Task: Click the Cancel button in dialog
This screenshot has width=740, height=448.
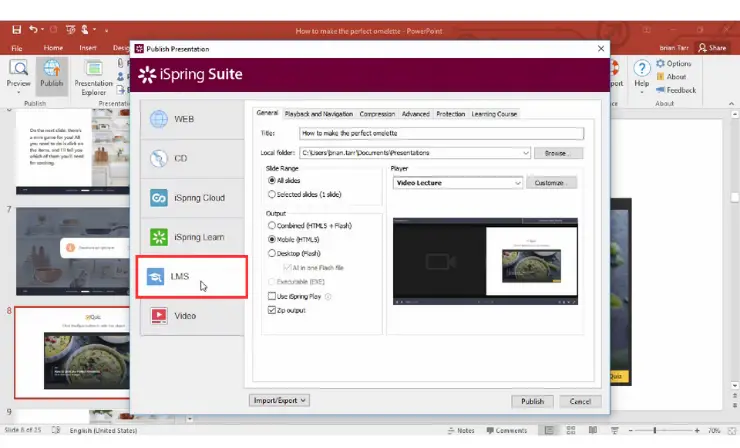Action: tap(580, 401)
